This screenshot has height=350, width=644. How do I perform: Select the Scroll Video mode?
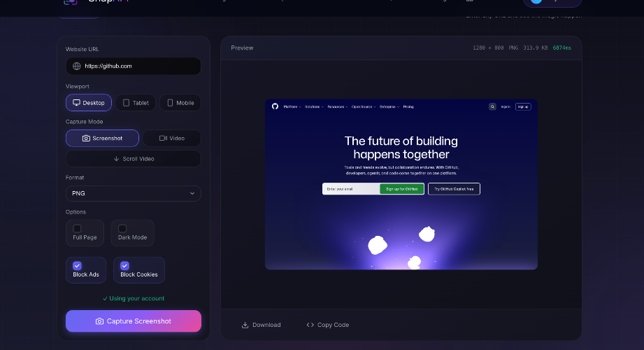134,159
